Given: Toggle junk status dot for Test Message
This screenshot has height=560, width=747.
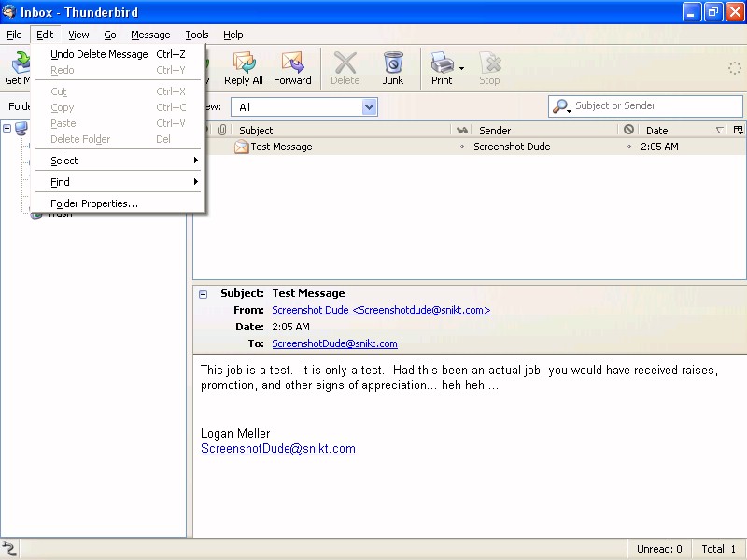Looking at the screenshot, I should point(628,147).
